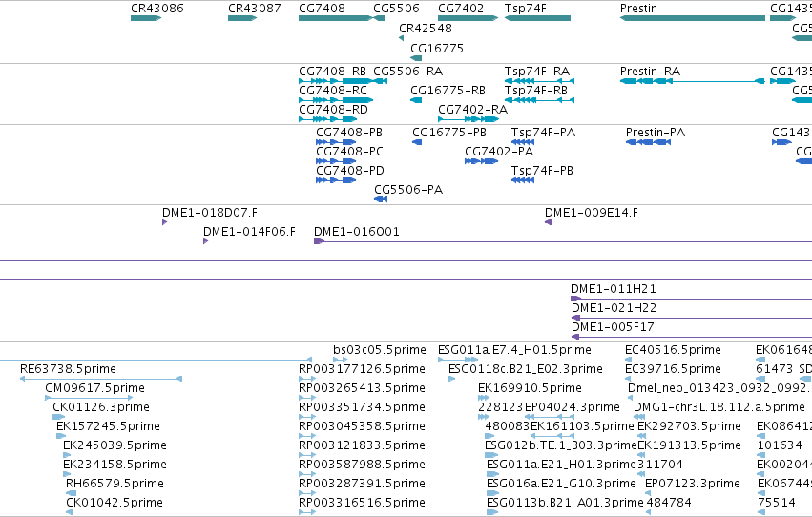Click the CG7402 gene bar

point(468,18)
